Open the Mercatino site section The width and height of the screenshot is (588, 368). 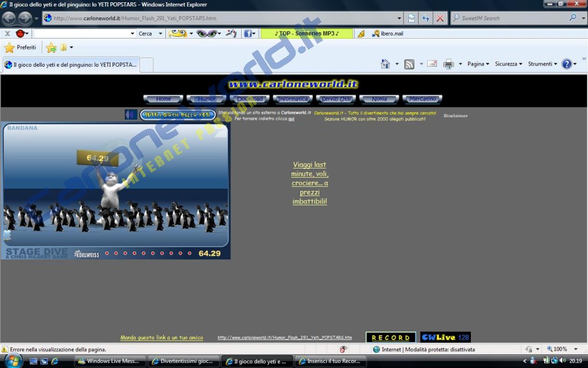point(422,99)
